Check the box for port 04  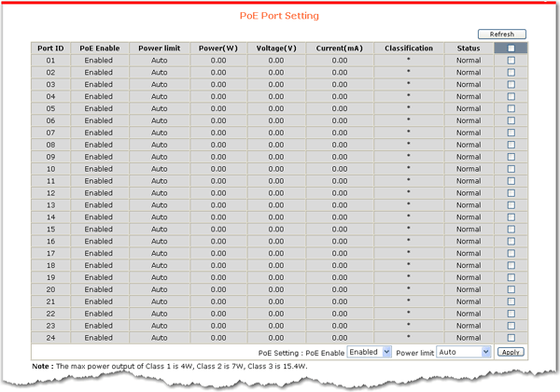(511, 96)
